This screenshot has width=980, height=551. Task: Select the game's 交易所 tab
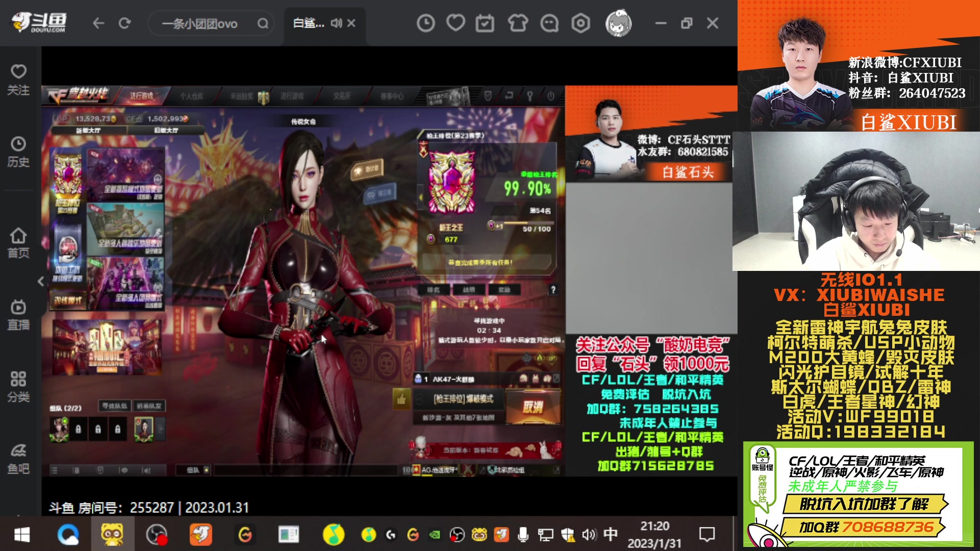[x=341, y=96]
